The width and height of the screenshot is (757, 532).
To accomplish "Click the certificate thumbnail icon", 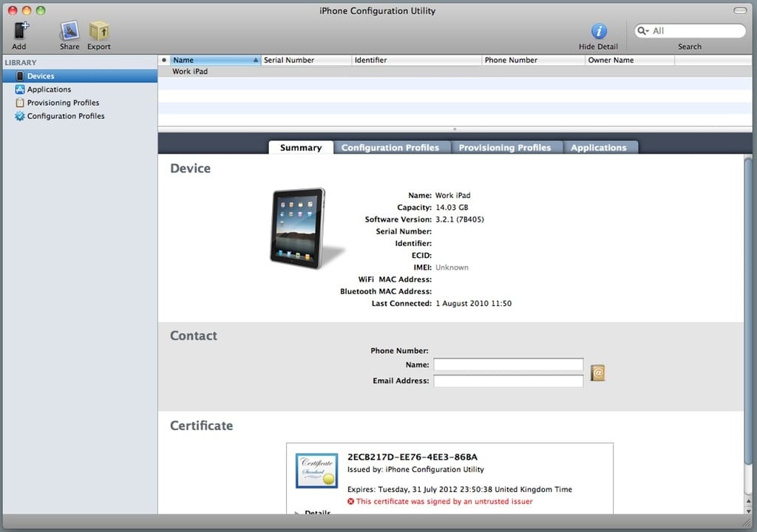I will pyautogui.click(x=316, y=470).
